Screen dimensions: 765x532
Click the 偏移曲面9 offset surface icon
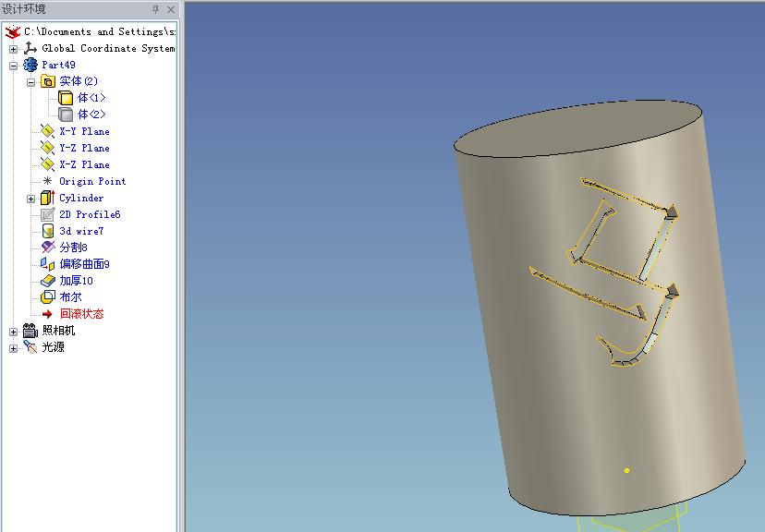(x=47, y=264)
